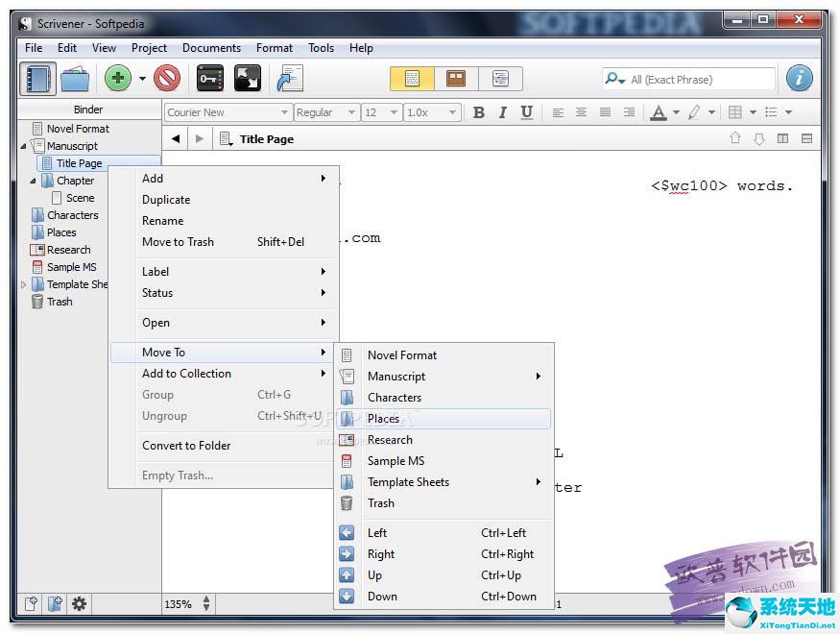Open Binder gear options icon
The image size is (840, 634).
80,604
